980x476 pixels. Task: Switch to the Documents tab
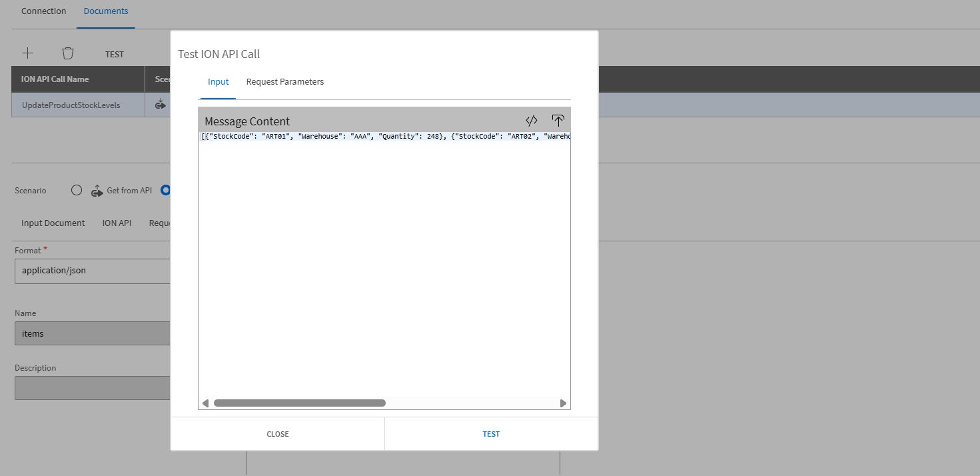[106, 11]
